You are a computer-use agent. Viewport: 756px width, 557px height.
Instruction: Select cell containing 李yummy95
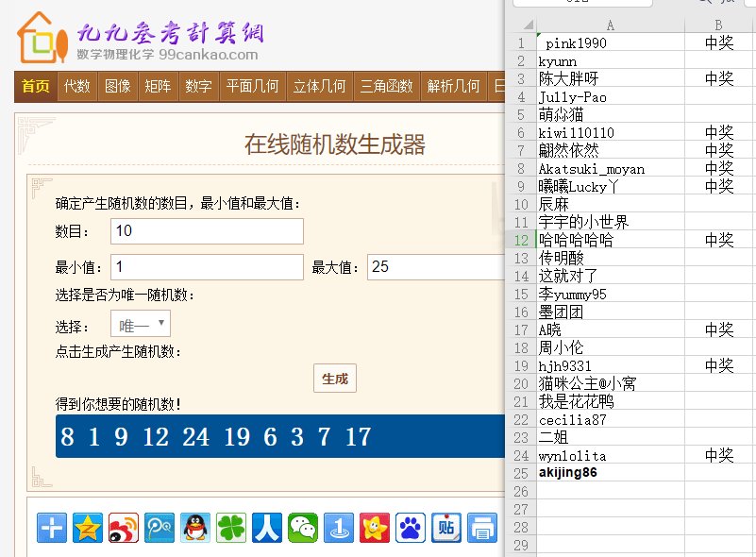[611, 294]
